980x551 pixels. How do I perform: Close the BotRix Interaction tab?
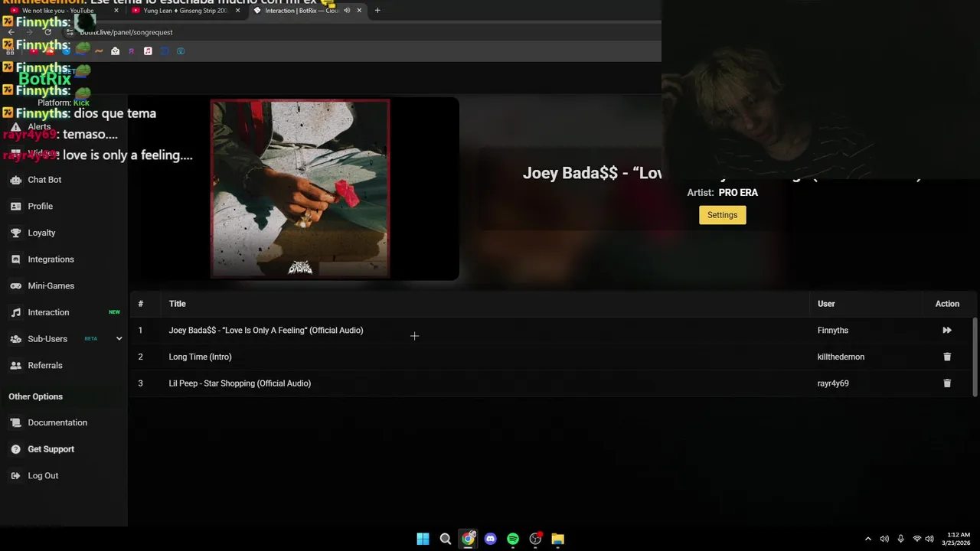click(x=359, y=11)
